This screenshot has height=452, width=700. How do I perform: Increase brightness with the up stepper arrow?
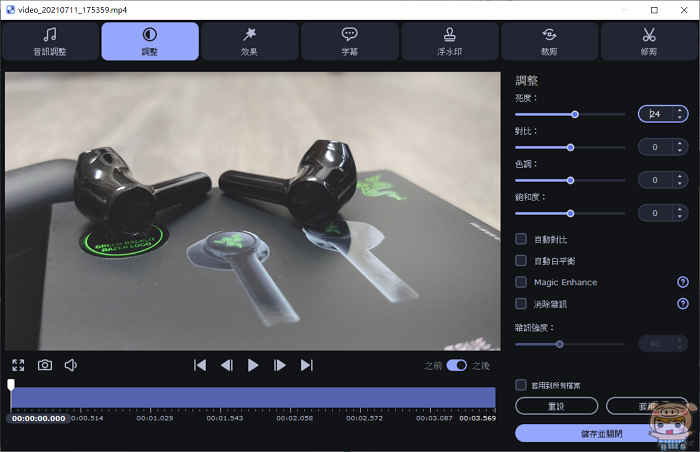[679, 110]
